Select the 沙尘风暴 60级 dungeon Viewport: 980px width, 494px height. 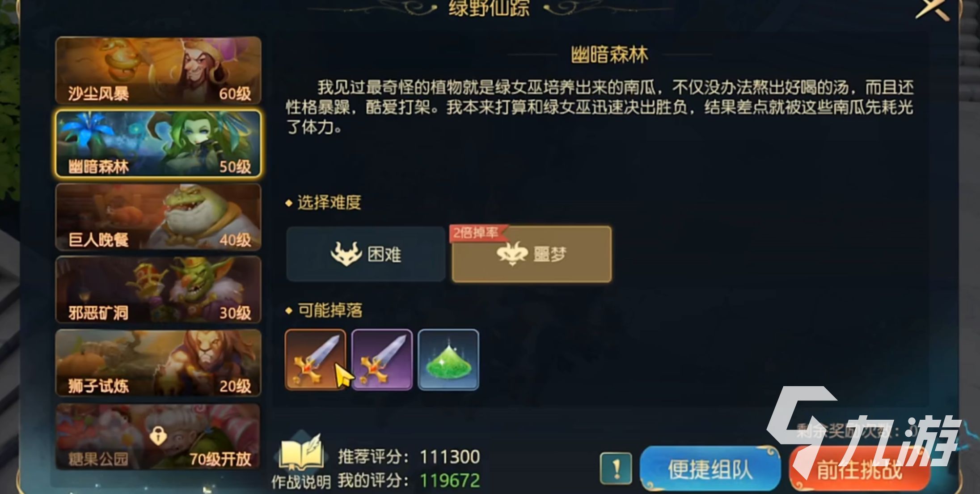click(158, 71)
